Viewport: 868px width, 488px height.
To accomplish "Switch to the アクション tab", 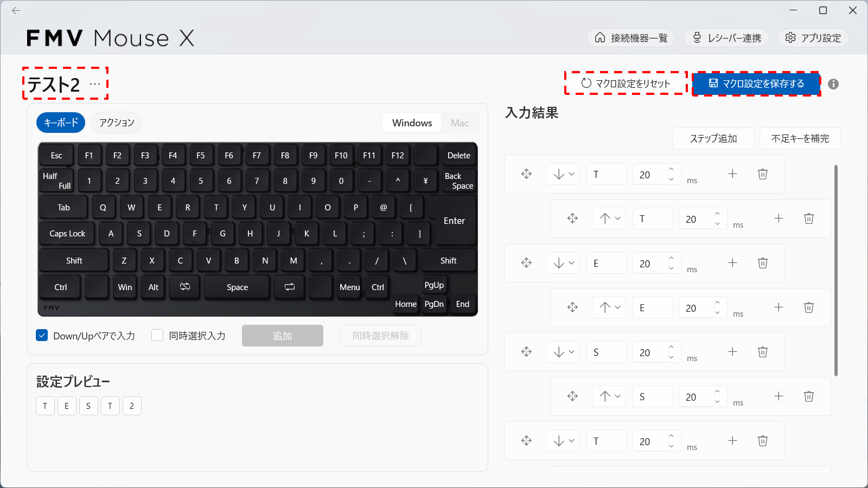I will coord(117,123).
